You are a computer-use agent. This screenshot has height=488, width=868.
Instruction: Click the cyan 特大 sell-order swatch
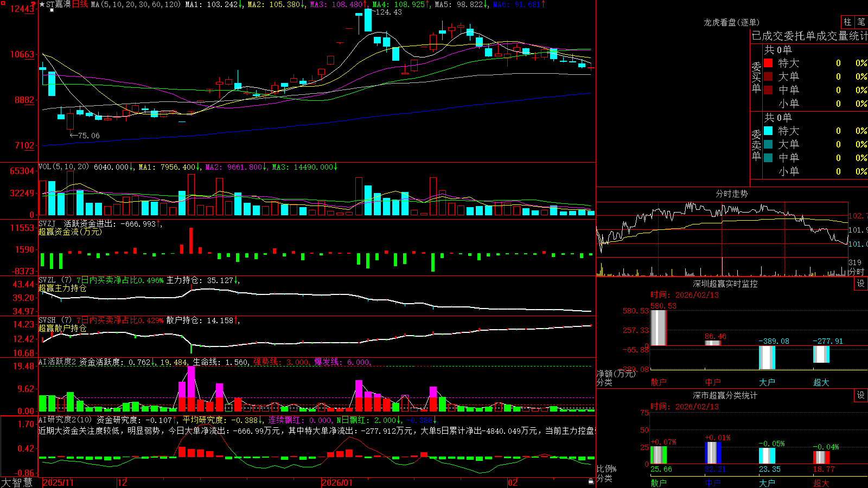click(768, 131)
